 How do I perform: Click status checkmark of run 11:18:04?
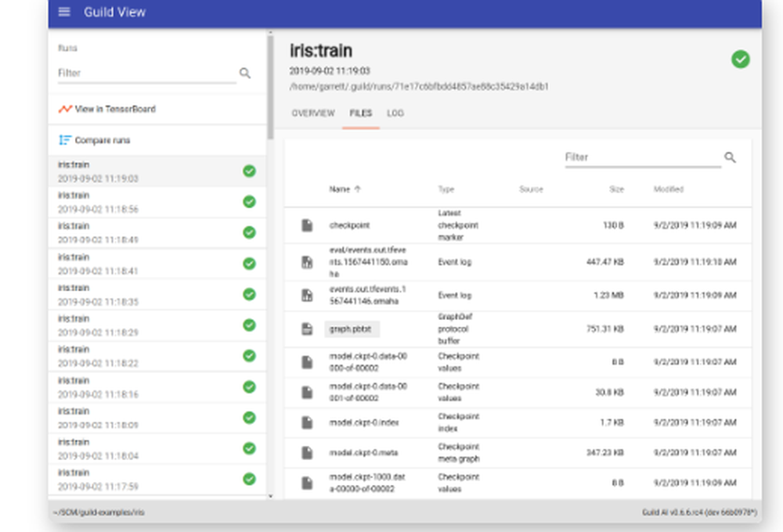tap(249, 448)
